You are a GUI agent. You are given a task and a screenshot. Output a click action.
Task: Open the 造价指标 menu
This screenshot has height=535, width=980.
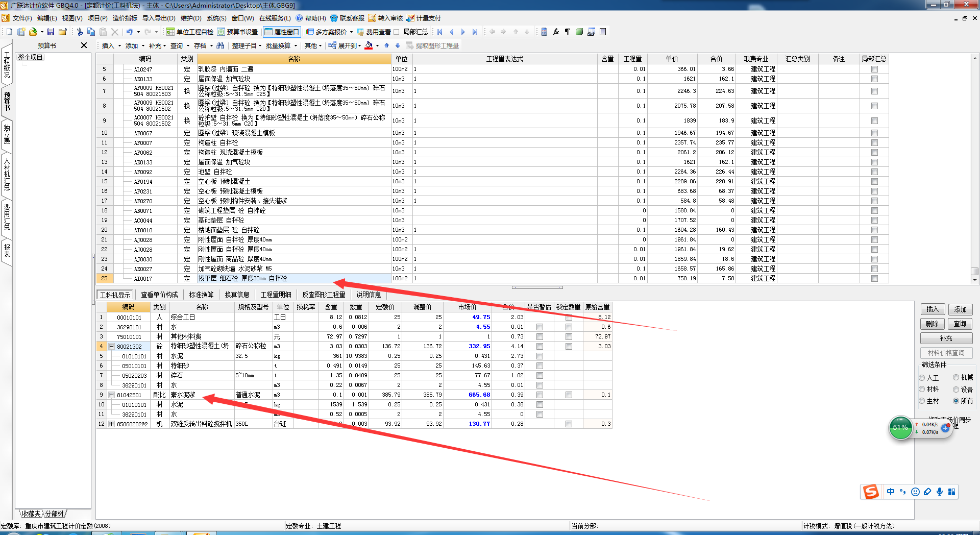[125, 18]
